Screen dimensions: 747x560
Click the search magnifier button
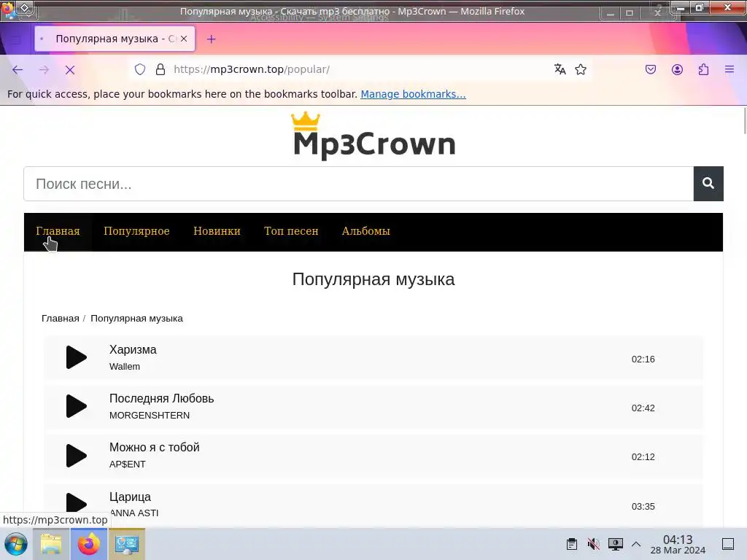pos(708,183)
